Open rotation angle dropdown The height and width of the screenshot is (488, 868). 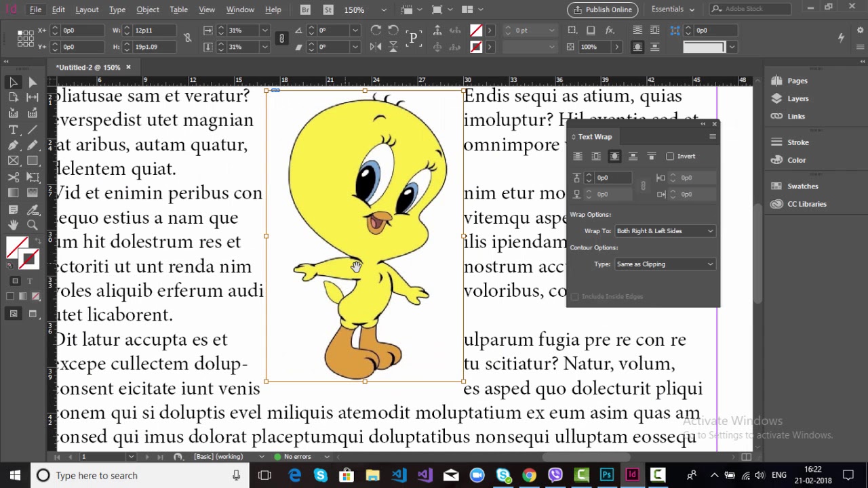(x=355, y=30)
